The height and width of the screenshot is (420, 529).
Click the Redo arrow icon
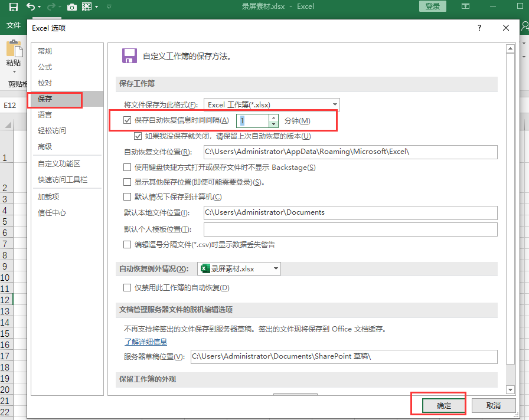click(51, 6)
